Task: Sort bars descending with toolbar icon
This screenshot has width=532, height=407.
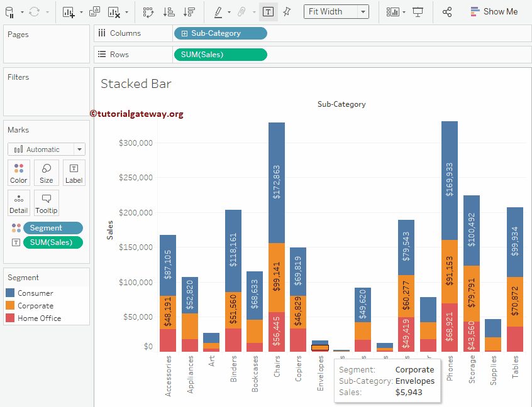Action: (x=189, y=11)
